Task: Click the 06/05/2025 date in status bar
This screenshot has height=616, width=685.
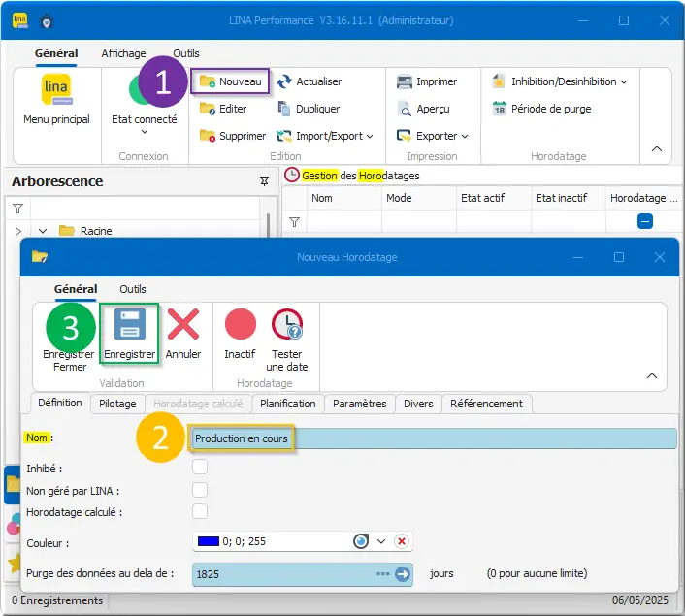Action: [640, 600]
